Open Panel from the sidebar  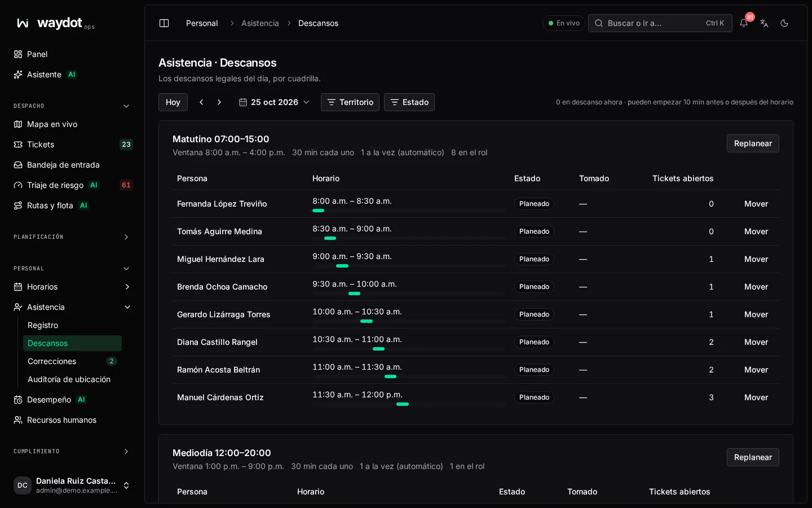tap(72, 54)
